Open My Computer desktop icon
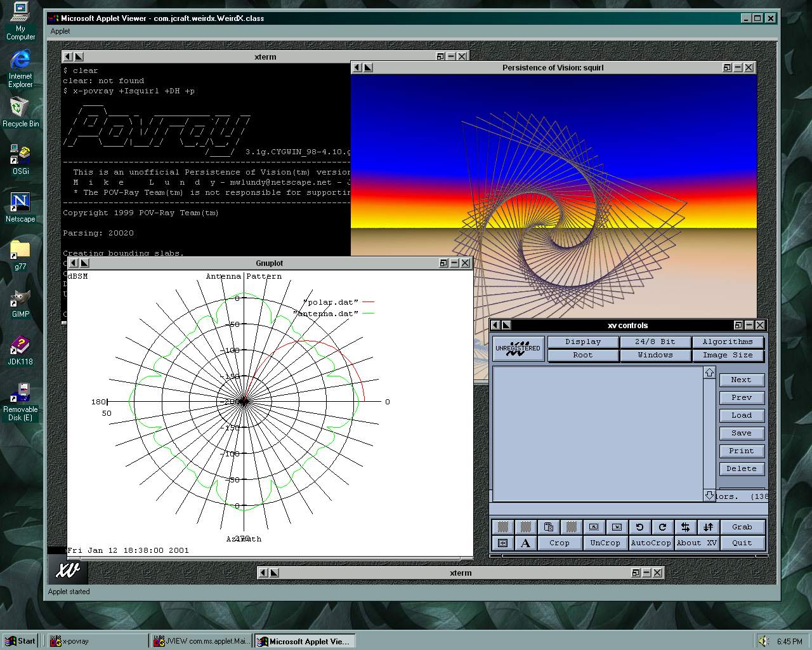 coord(20,21)
